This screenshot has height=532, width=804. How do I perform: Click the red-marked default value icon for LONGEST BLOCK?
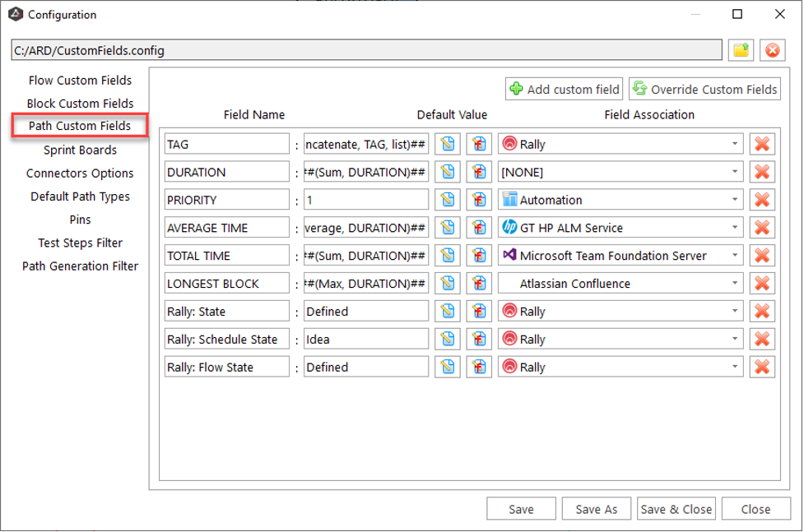478,284
